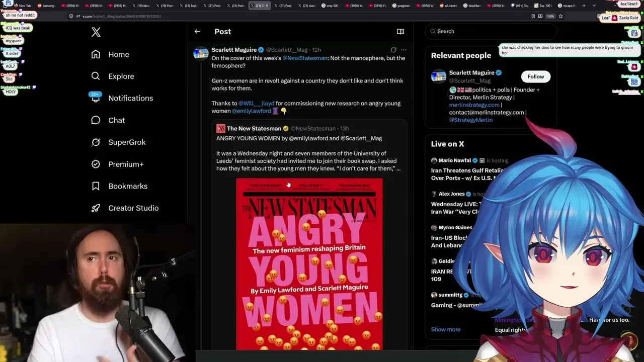Open Chat from the sidebar
The image size is (644, 362).
click(108, 120)
